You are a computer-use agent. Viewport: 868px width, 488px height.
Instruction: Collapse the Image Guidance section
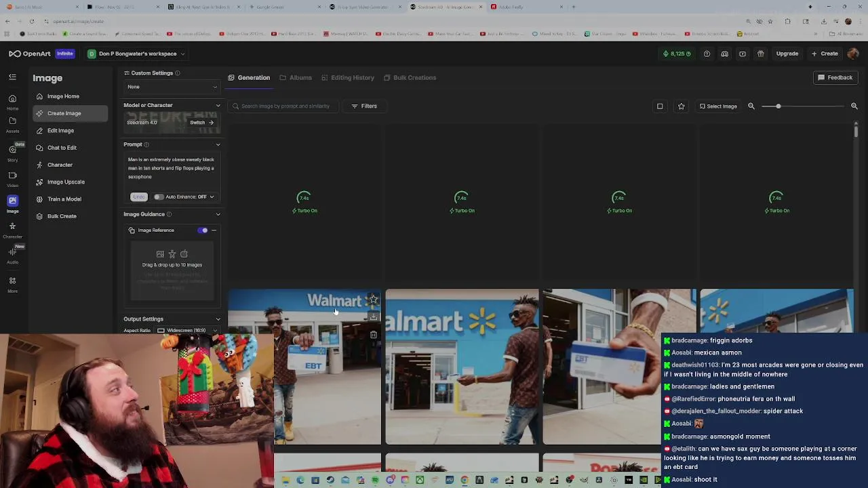point(218,214)
